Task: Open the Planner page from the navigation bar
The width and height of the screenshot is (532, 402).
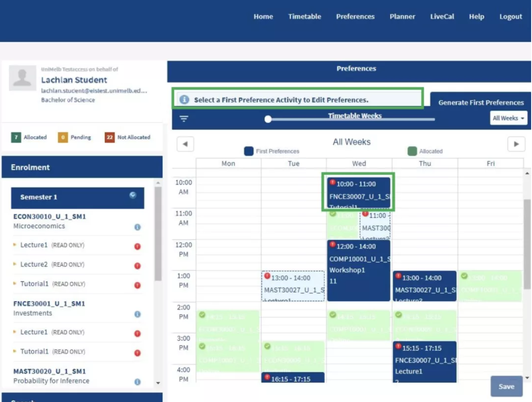Action: coord(402,17)
